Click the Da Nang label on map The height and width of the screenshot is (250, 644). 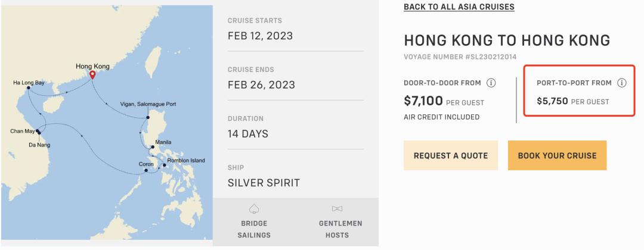(39, 145)
